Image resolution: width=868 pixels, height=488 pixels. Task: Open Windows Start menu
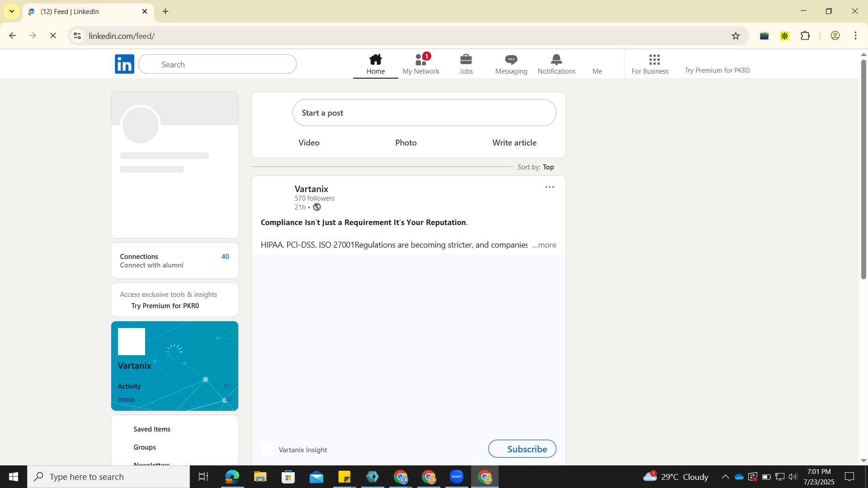pyautogui.click(x=14, y=477)
